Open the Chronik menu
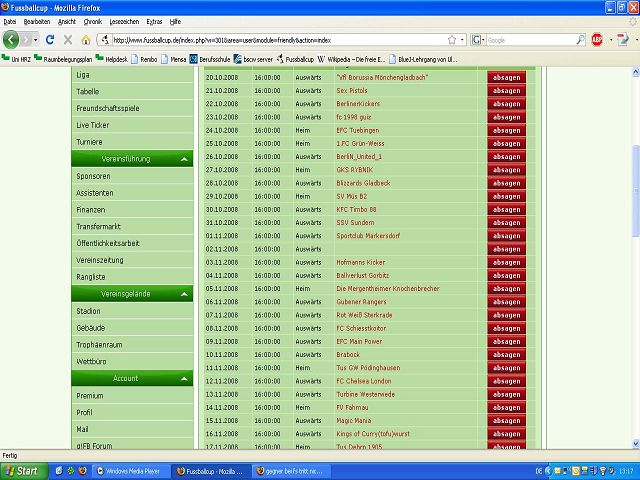 click(x=91, y=21)
